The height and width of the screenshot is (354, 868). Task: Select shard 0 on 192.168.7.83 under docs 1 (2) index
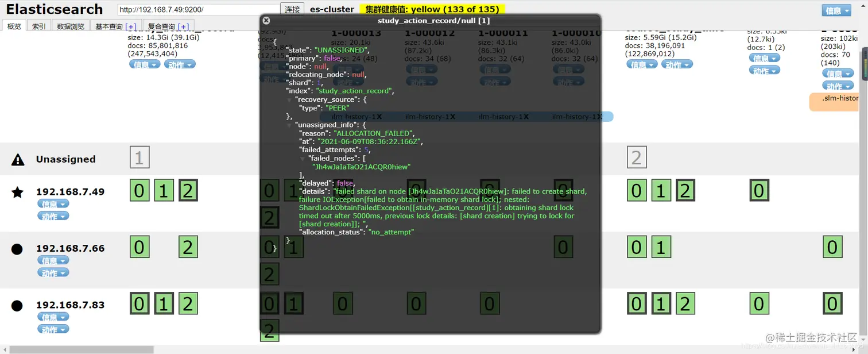759,303
